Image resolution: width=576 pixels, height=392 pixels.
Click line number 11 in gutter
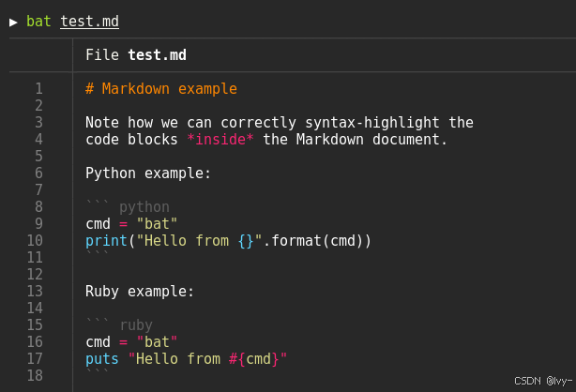(x=35, y=258)
